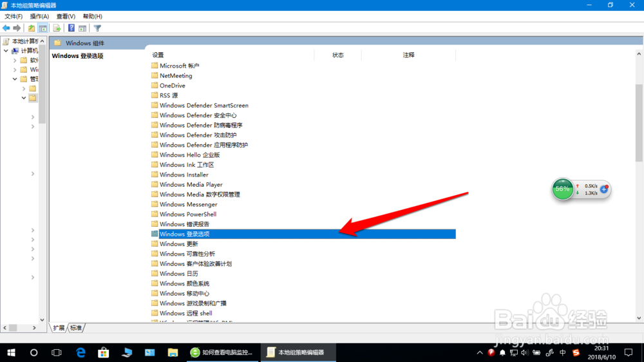
Task: Switch to 如何查看电脑监控 browser taskbar item
Action: tap(222, 352)
